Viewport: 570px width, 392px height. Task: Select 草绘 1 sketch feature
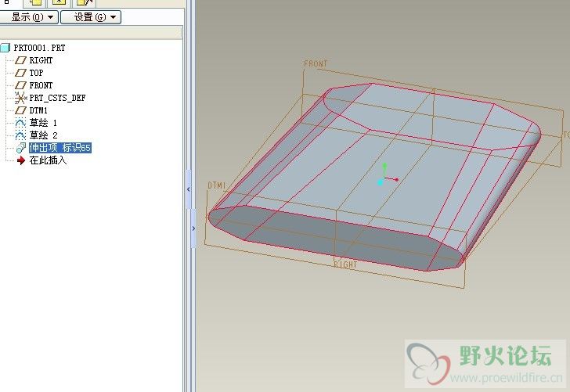point(43,123)
